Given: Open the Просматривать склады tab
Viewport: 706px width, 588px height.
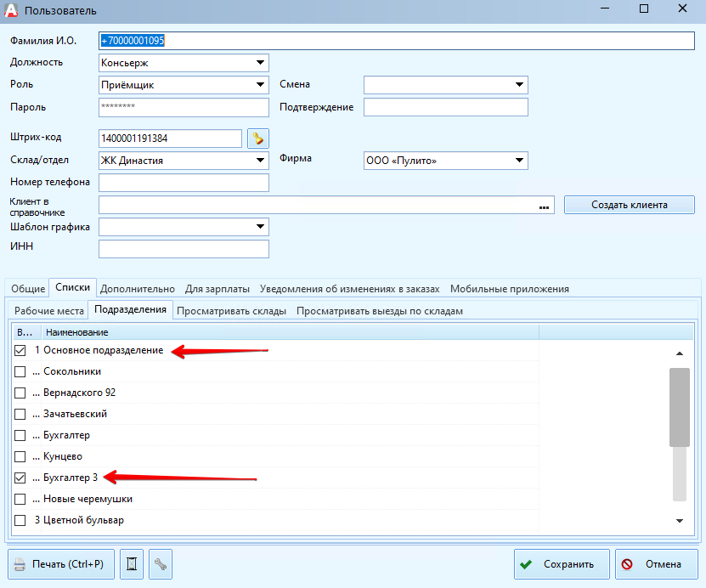Looking at the screenshot, I should [x=231, y=311].
